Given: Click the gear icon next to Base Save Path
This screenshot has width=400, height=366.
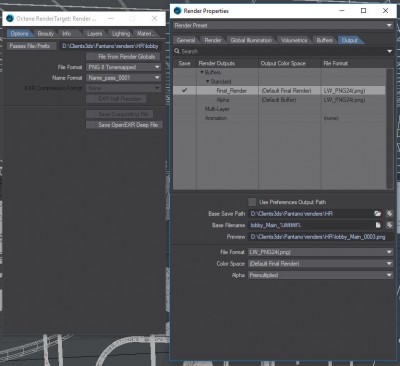Looking at the screenshot, I should [389, 214].
